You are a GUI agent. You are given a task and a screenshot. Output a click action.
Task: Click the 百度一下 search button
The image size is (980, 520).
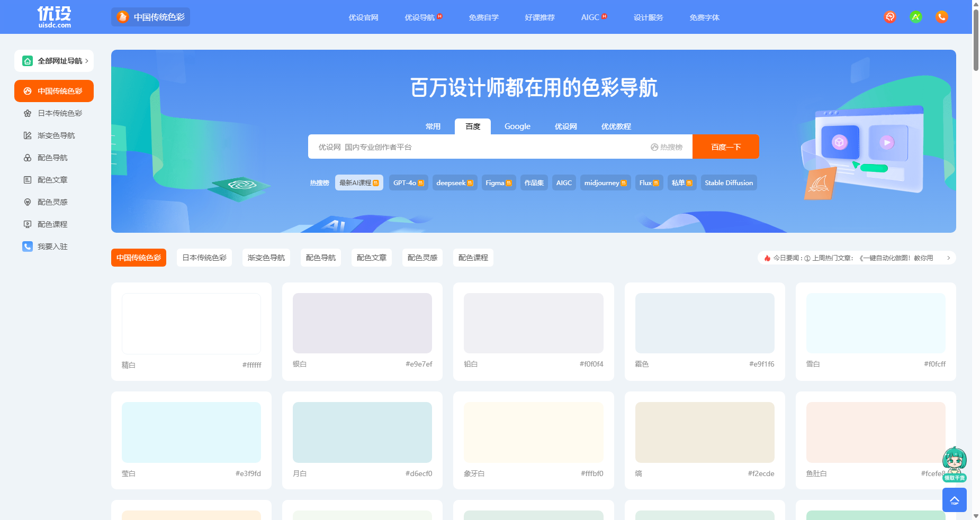tap(726, 147)
